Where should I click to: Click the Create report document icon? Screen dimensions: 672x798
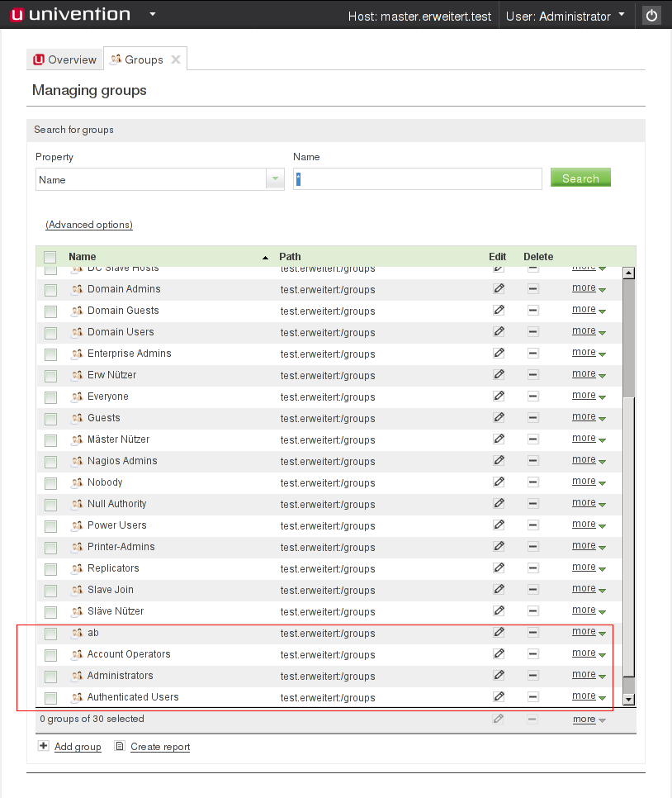(x=120, y=746)
